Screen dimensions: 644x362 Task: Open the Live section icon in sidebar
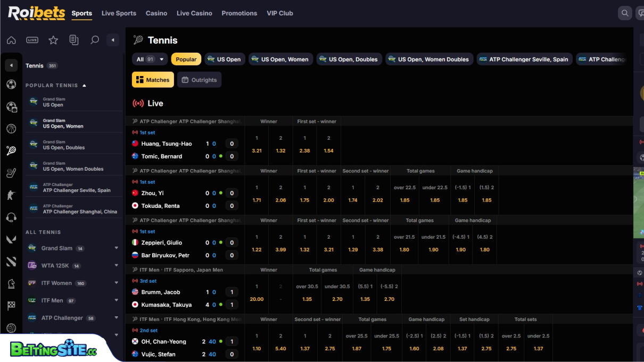point(32,40)
